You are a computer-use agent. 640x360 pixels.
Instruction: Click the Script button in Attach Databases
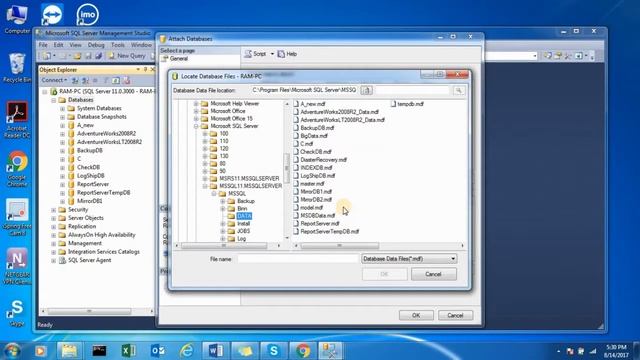256,54
